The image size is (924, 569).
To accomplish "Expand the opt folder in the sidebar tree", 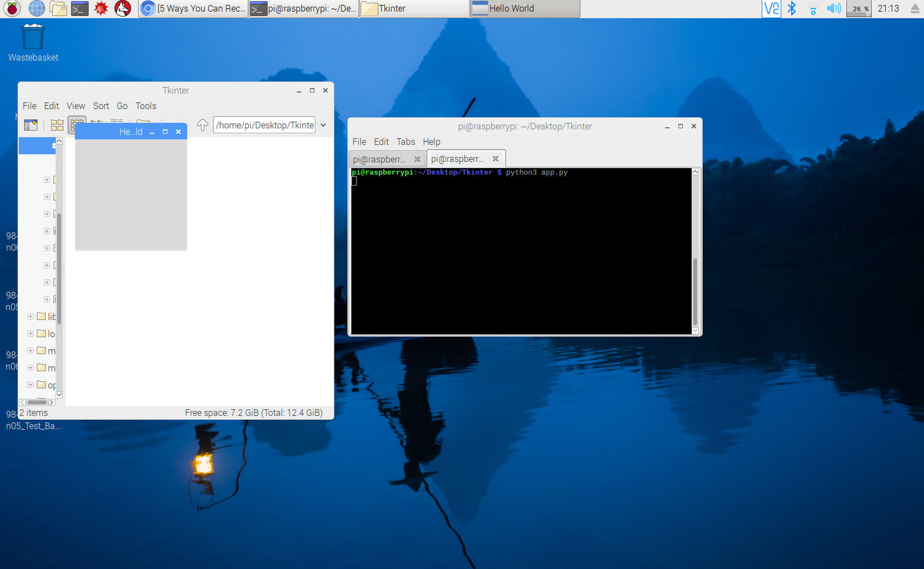I will tap(31, 385).
